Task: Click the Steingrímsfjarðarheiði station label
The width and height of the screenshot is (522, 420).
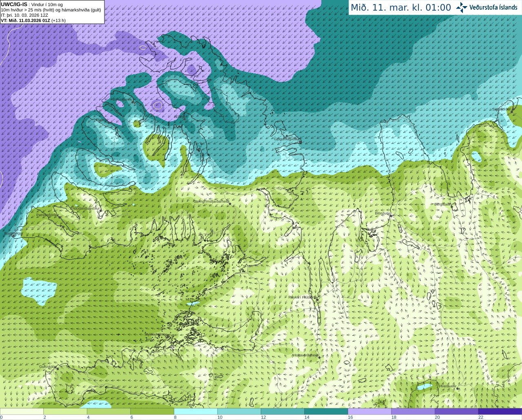Action: coord(211,201)
